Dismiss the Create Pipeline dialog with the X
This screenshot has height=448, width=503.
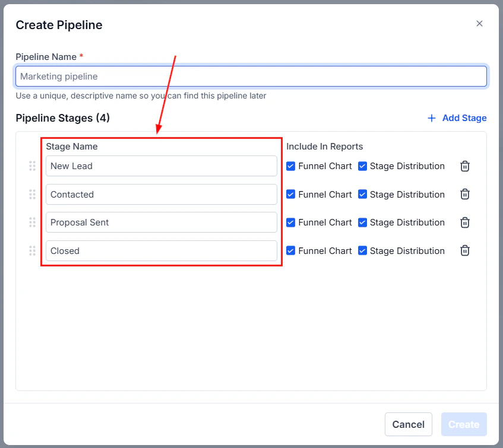(x=479, y=24)
